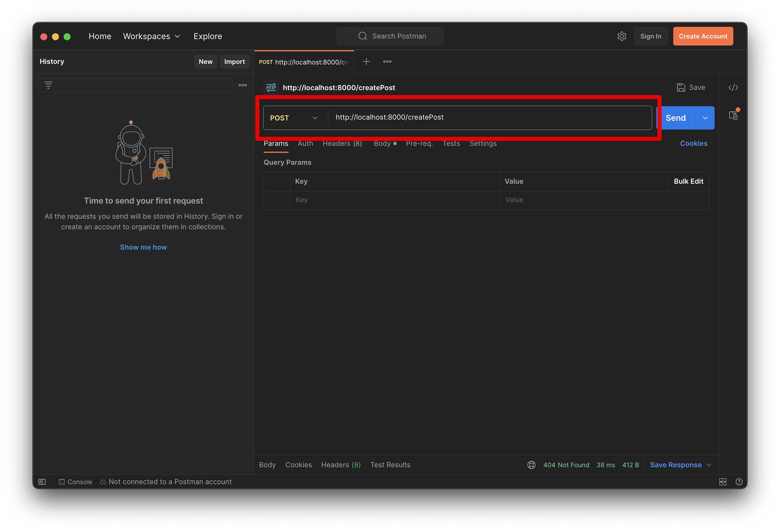780x532 pixels.
Task: Expand the Send button options arrow
Action: click(x=705, y=118)
